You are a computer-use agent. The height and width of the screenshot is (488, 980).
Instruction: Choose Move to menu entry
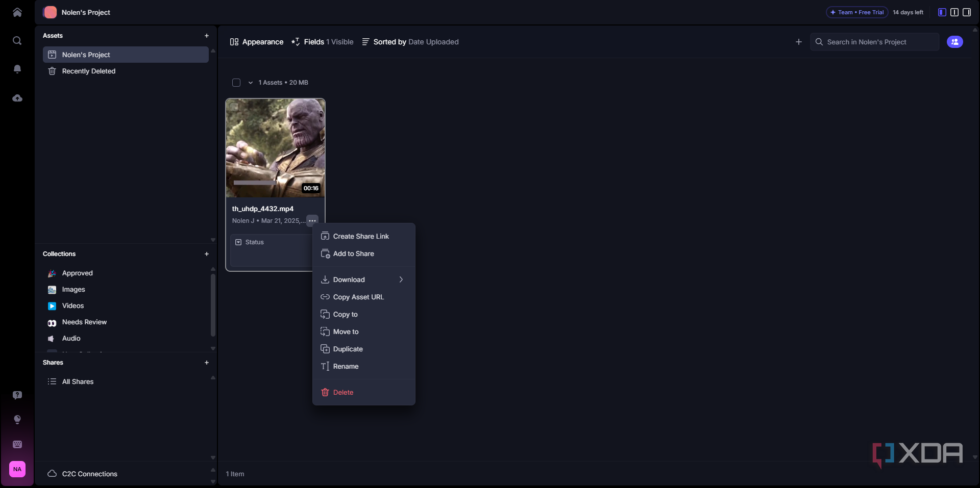(364, 331)
